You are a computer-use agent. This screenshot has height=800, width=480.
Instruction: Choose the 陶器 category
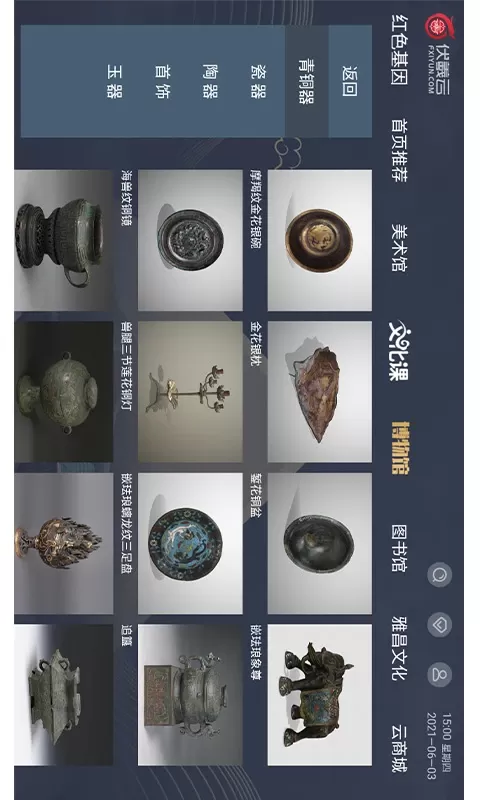point(210,81)
